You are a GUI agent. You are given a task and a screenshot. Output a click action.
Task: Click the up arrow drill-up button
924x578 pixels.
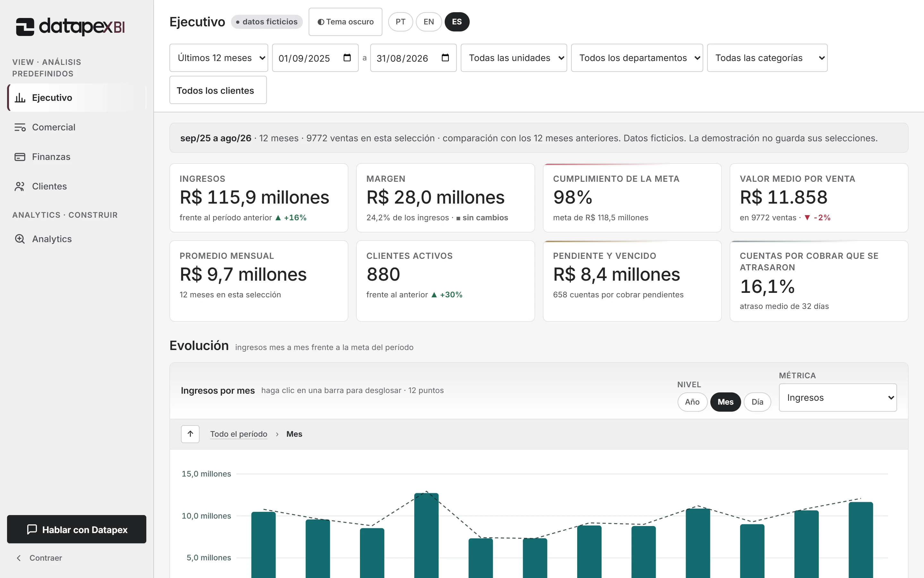[190, 434]
